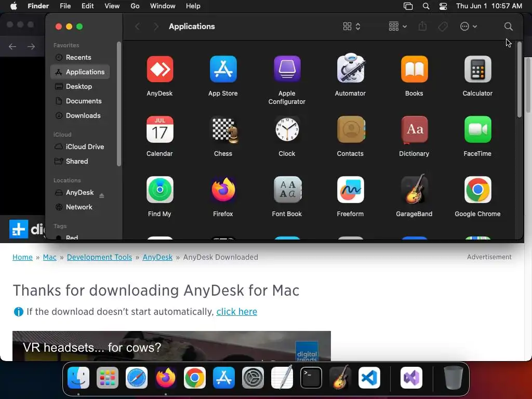Image resolution: width=532 pixels, height=399 pixels.
Task: Select Google Chrome in the Applications folder
Action: [x=478, y=190]
